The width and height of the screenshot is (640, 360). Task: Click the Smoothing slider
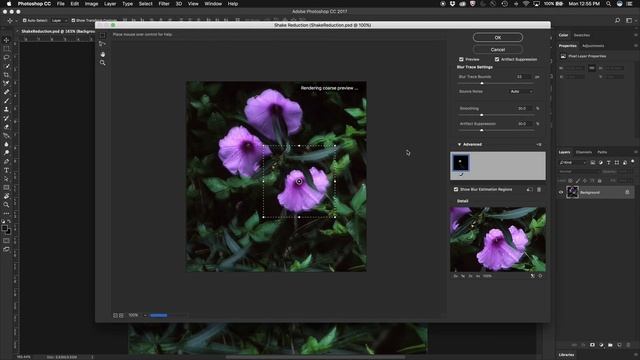tap(496, 115)
